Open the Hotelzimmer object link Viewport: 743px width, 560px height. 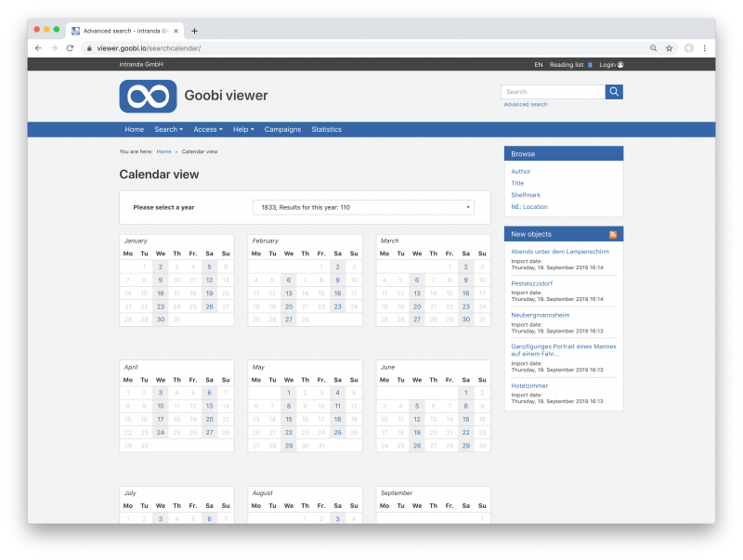pyautogui.click(x=528, y=385)
